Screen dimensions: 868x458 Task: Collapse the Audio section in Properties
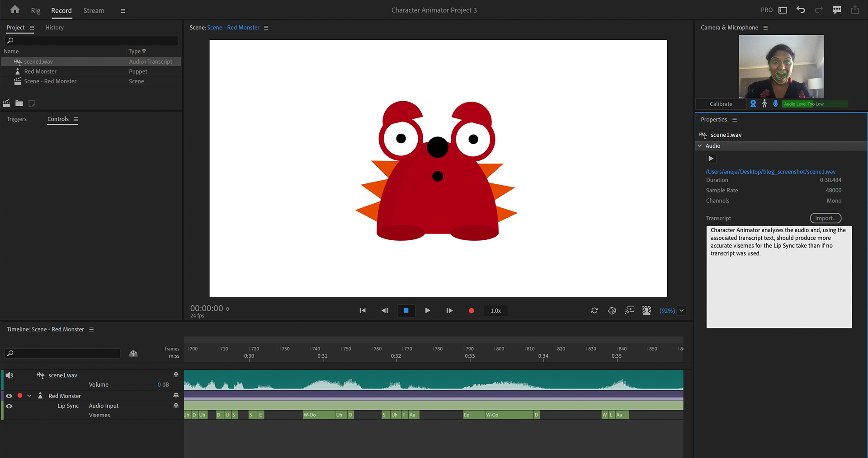tap(700, 146)
